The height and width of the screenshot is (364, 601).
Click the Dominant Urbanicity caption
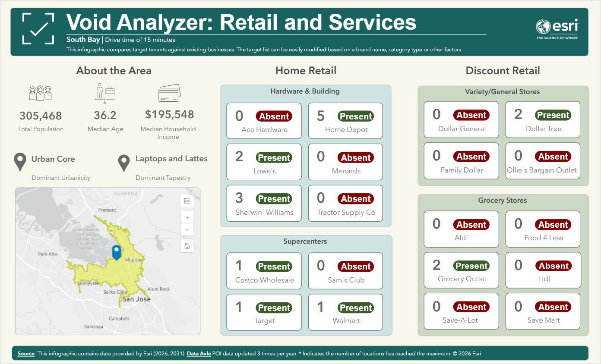61,178
